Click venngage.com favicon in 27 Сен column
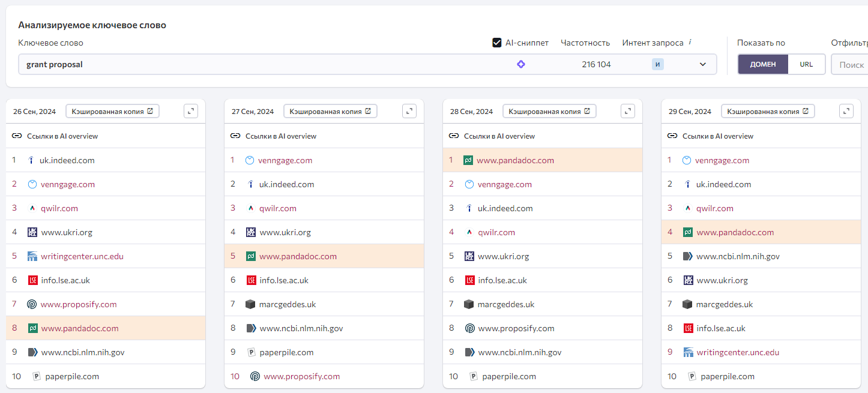 tap(250, 160)
